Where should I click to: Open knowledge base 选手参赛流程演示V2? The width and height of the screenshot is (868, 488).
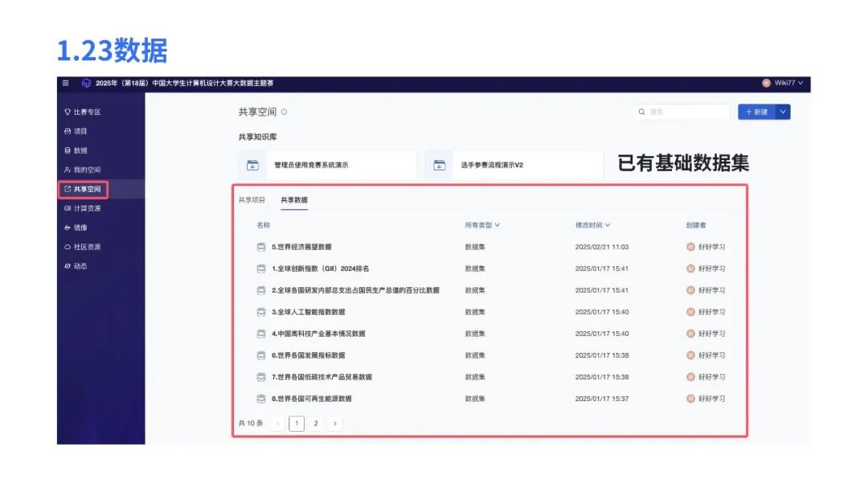[514, 165]
